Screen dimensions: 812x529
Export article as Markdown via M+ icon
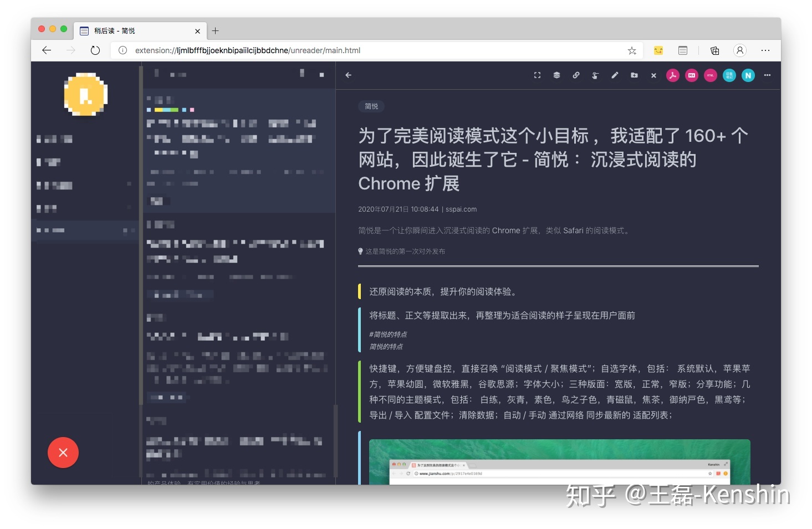692,75
